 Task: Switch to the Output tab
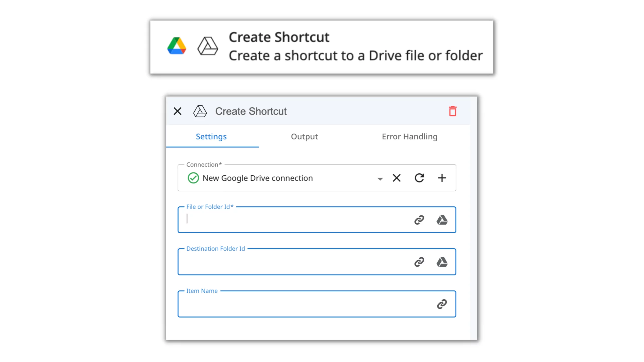(x=304, y=137)
